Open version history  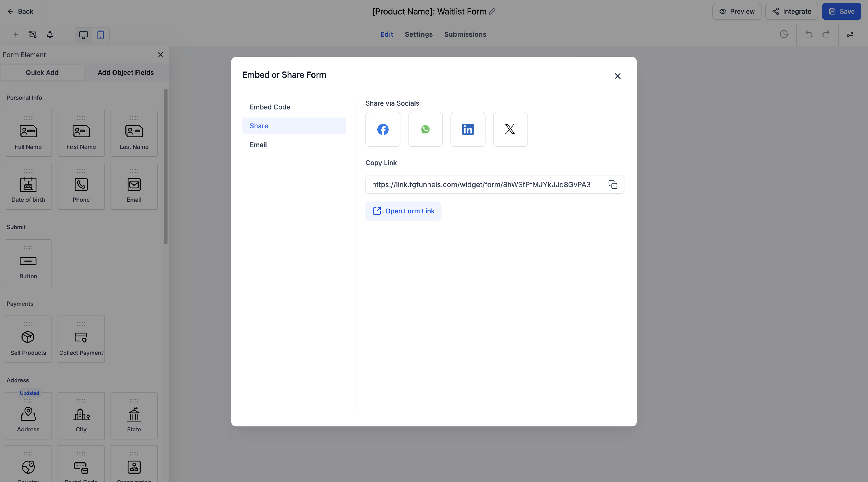pyautogui.click(x=784, y=34)
